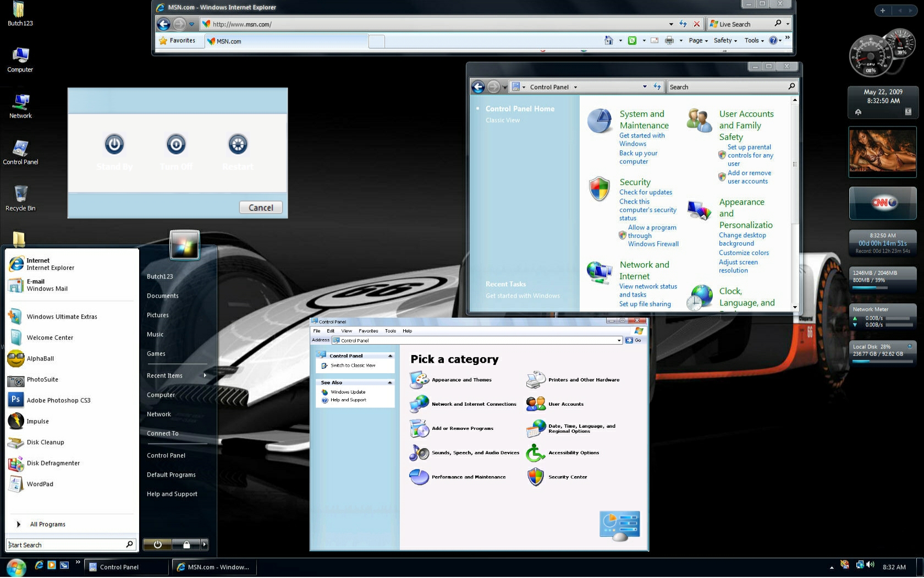Click the RSS feeds icon in IE toolbar
924x578 pixels.
[x=632, y=40]
